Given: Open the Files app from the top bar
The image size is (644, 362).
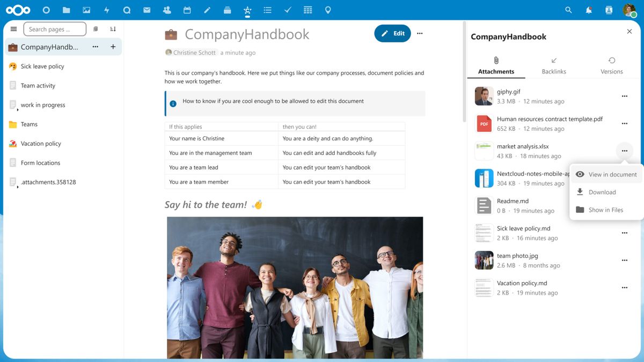Looking at the screenshot, I should pos(66,10).
